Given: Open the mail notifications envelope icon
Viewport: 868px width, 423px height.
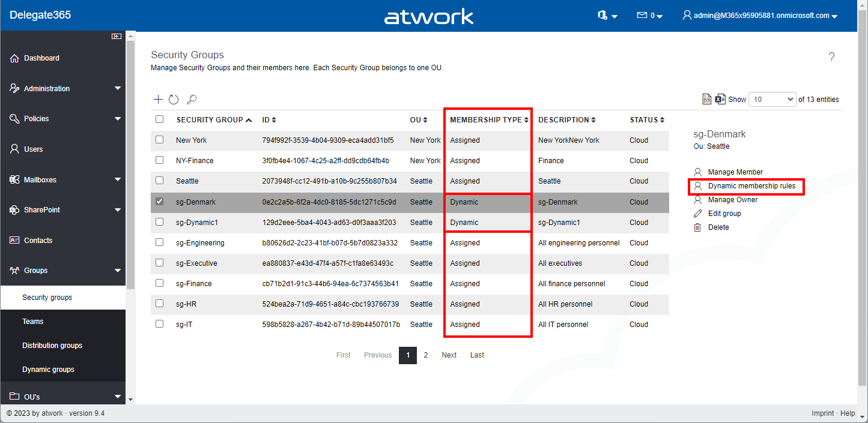Looking at the screenshot, I should pos(642,15).
